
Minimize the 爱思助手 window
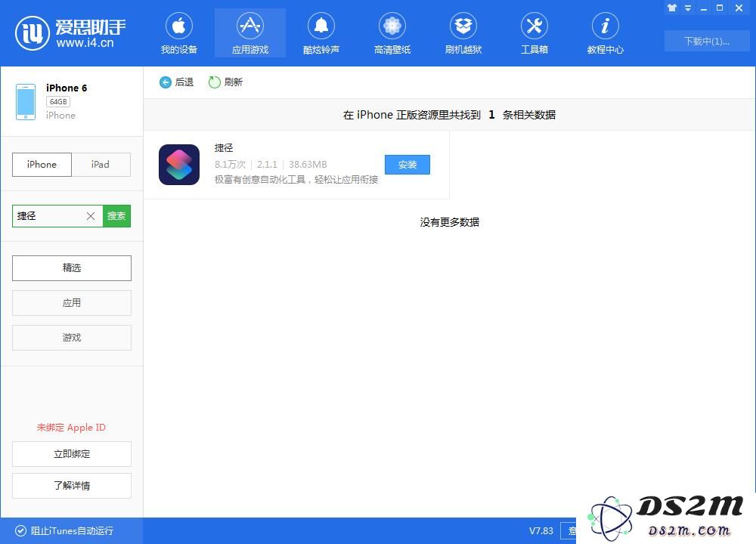point(704,8)
